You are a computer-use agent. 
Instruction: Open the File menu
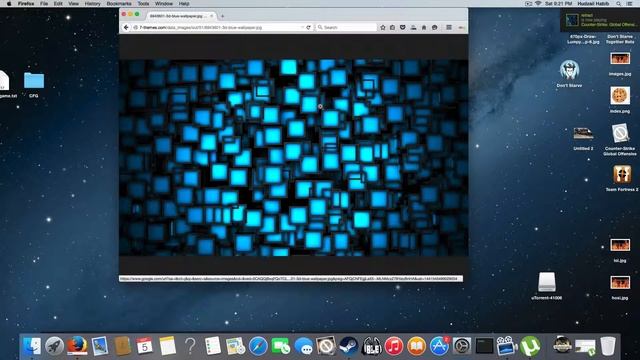(44, 4)
